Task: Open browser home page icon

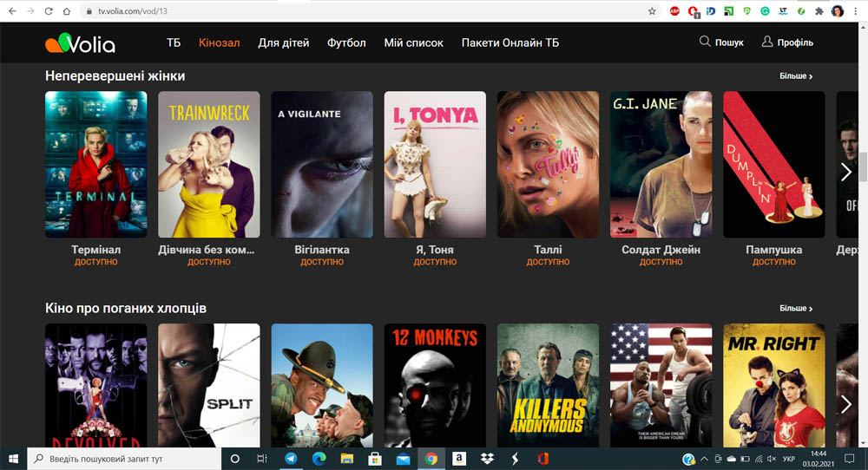Action: (67, 11)
